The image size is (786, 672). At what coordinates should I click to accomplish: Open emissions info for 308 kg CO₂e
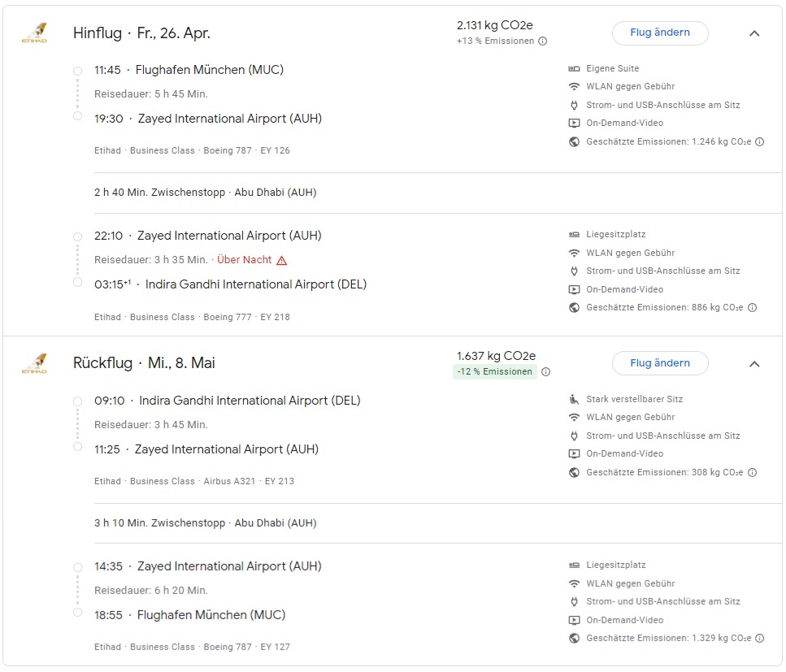753,472
